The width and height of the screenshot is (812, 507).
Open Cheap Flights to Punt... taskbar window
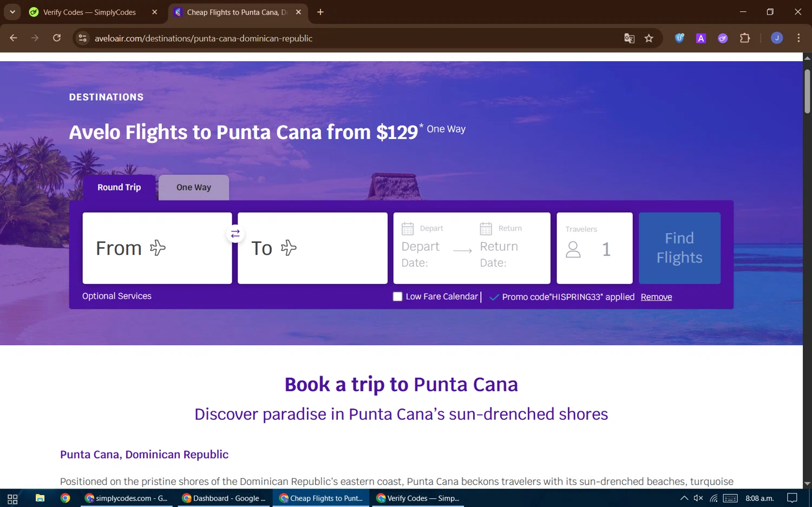point(321,498)
